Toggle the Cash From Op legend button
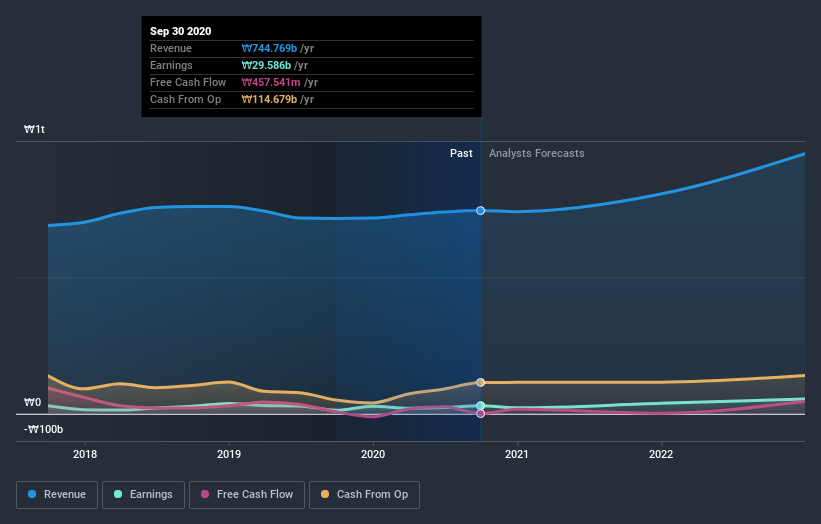The image size is (821, 524). (364, 495)
